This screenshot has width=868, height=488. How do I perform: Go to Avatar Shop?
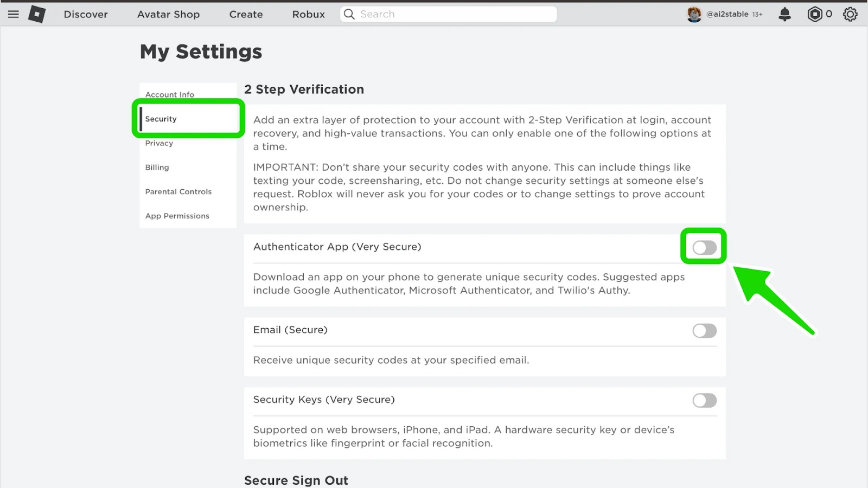168,14
